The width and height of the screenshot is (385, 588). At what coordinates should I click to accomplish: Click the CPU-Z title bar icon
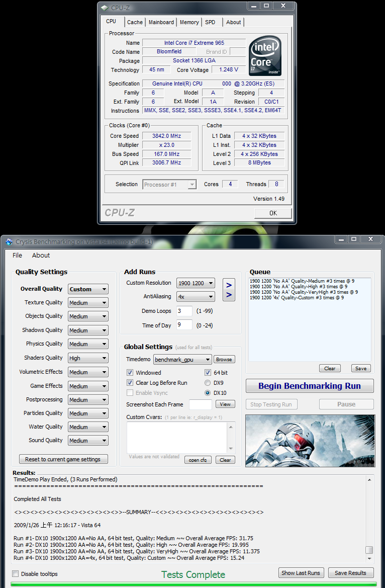[104, 7]
